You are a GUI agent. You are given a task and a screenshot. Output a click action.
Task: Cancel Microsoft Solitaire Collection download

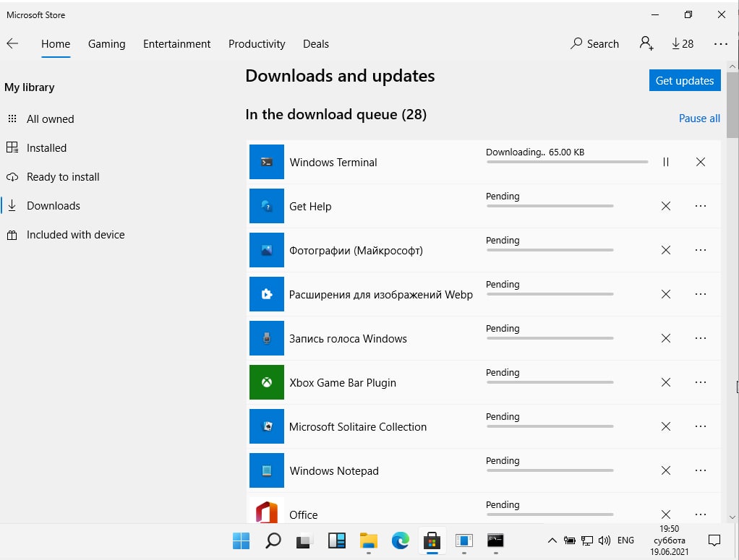point(666,426)
